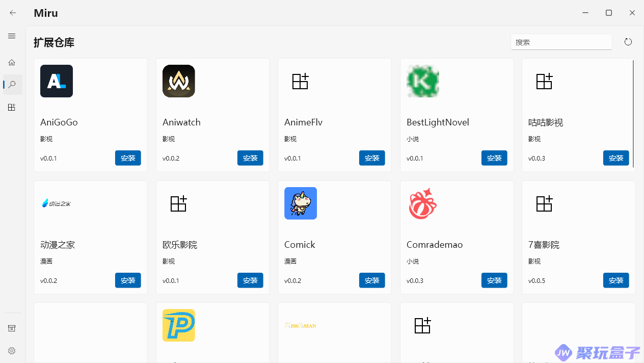644x363 pixels.
Task: Click the extension list vertical scrollbar
Action: pyautogui.click(x=633, y=114)
